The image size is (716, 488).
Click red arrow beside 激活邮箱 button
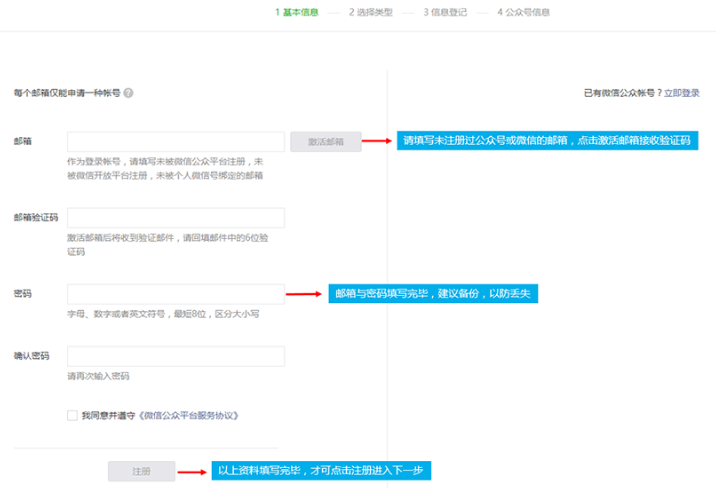[376, 142]
